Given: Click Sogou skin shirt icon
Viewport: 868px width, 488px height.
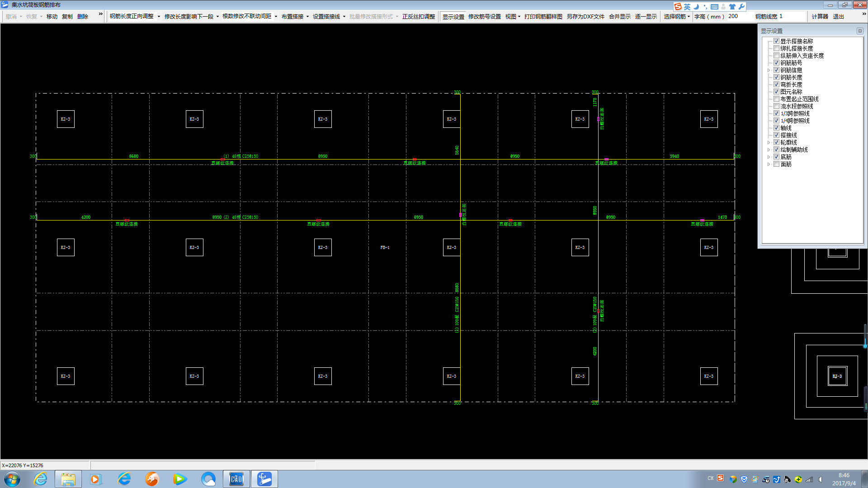Looking at the screenshot, I should [x=732, y=6].
